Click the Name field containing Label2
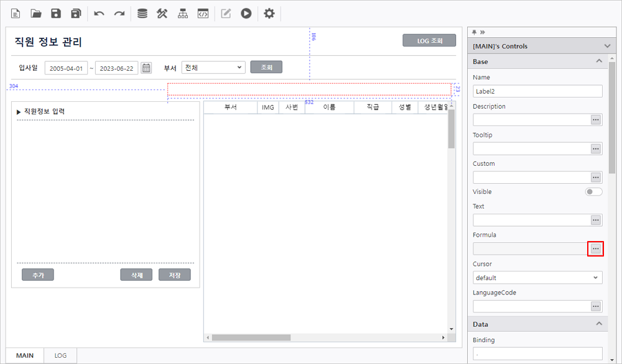622x364 pixels. click(x=537, y=91)
